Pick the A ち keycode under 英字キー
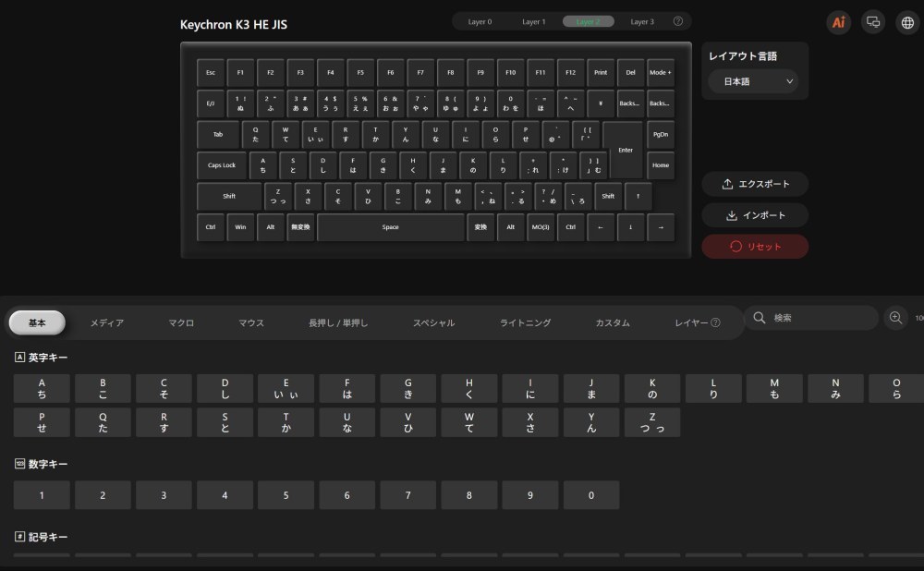 pos(42,388)
